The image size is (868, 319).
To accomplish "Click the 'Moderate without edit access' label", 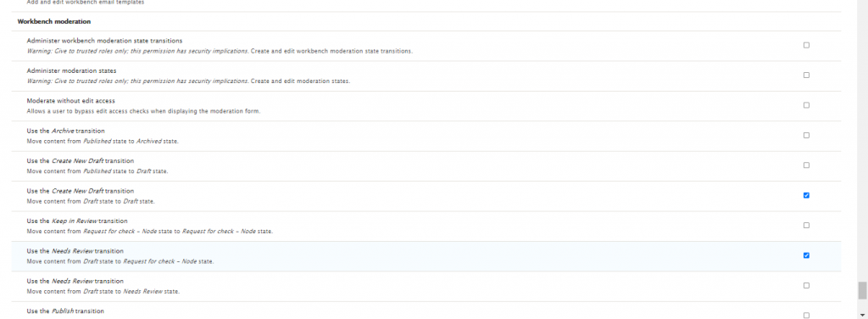I will click(x=71, y=101).
